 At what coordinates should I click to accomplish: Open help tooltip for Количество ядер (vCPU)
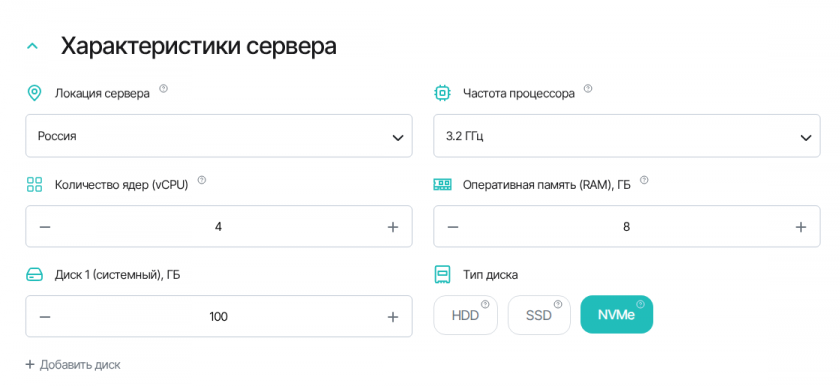[201, 180]
